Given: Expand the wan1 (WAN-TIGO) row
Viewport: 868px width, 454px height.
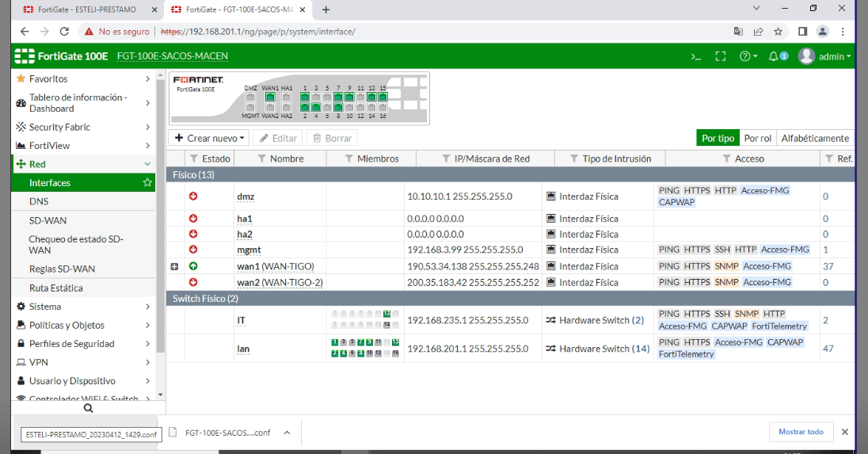Looking at the screenshot, I should (175, 266).
